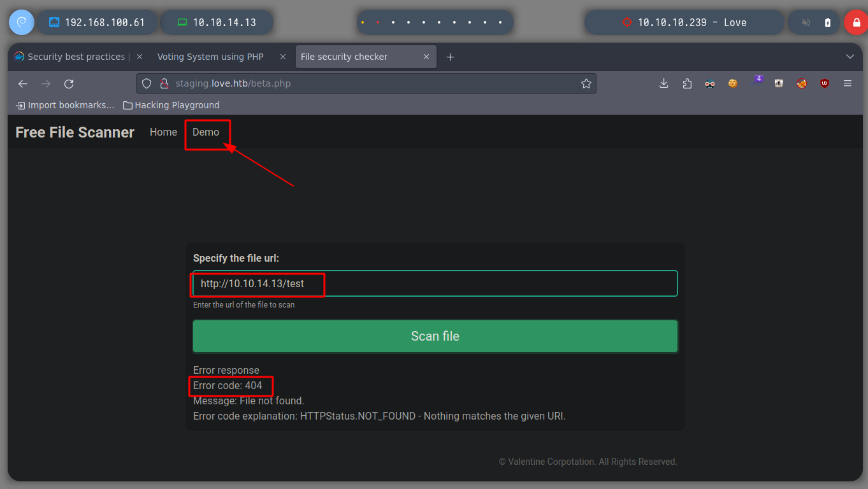Reload the current page

click(x=69, y=83)
